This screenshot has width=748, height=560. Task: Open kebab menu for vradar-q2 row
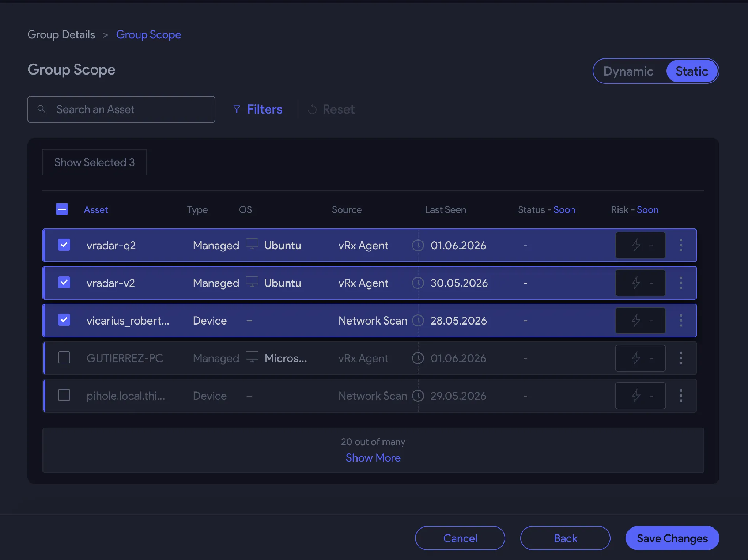coord(681,245)
